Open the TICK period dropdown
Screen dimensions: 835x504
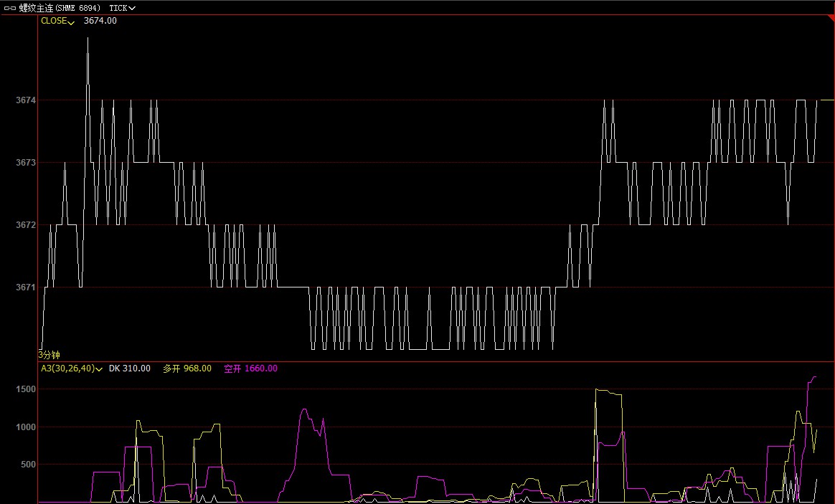[122, 8]
